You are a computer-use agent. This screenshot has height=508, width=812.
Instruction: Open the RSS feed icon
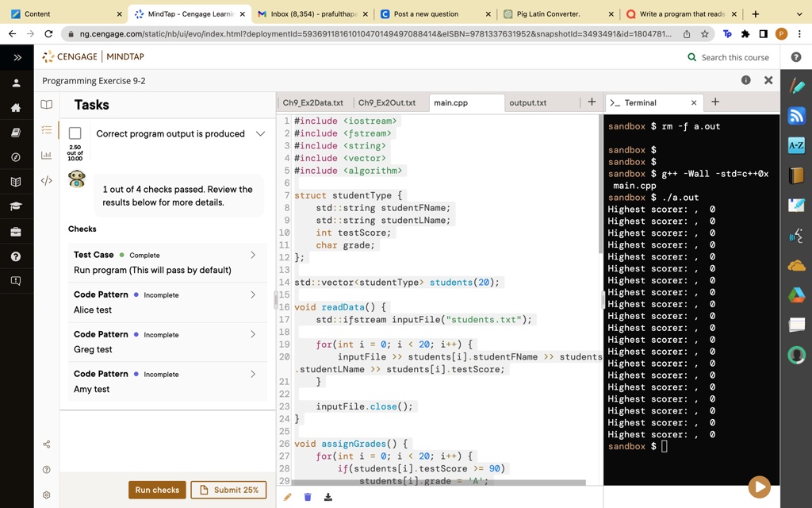click(797, 116)
